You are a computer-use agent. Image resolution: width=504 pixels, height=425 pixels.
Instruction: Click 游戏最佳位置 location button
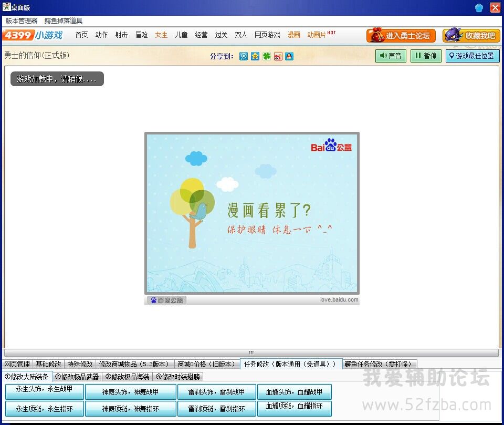(x=472, y=56)
